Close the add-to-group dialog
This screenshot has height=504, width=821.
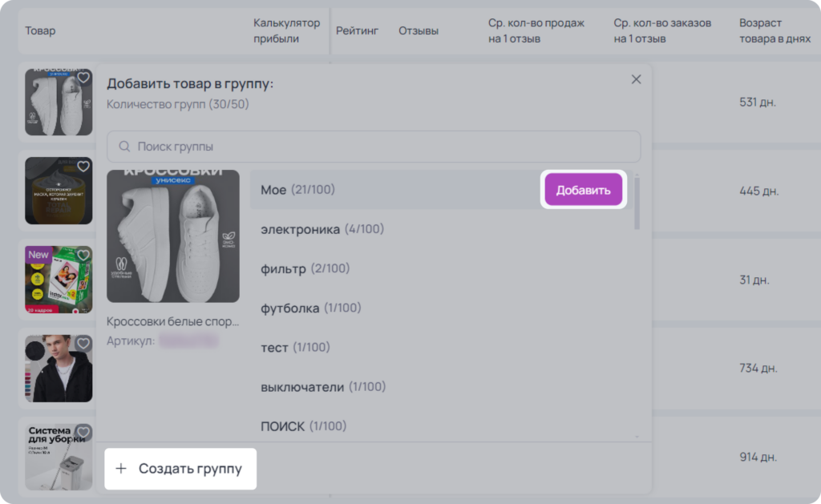click(x=636, y=79)
